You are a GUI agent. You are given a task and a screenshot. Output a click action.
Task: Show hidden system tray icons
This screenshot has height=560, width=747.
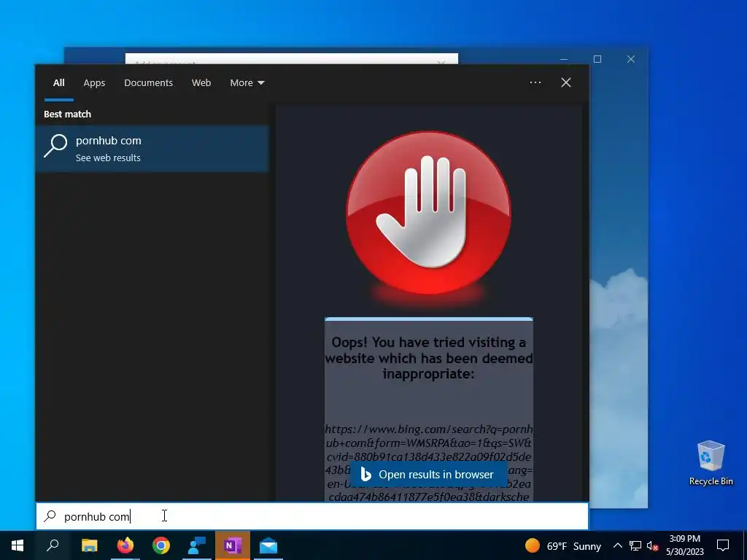pyautogui.click(x=617, y=545)
